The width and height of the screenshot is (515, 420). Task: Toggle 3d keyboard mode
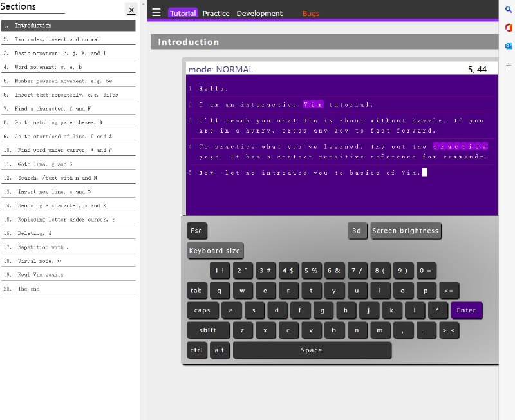click(x=357, y=231)
